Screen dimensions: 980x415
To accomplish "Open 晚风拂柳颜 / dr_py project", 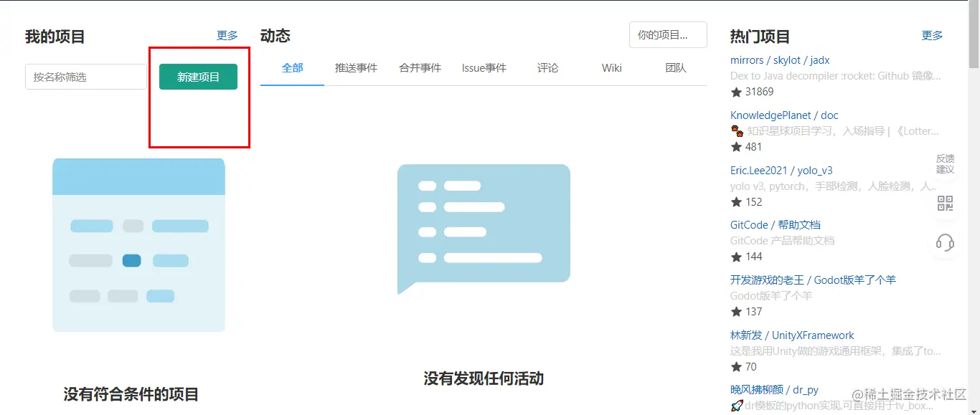I will coord(774,390).
